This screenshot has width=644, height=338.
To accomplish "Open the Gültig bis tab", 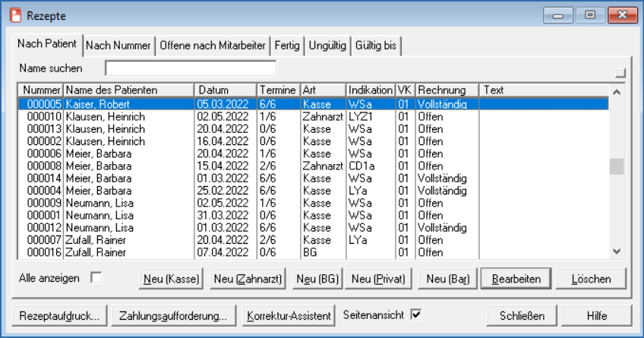I will click(375, 46).
